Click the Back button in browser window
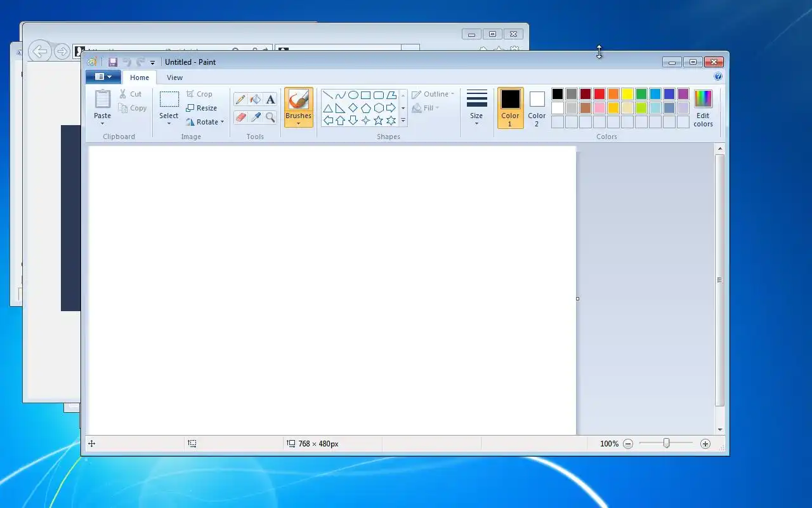This screenshot has height=508, width=812. tap(40, 51)
